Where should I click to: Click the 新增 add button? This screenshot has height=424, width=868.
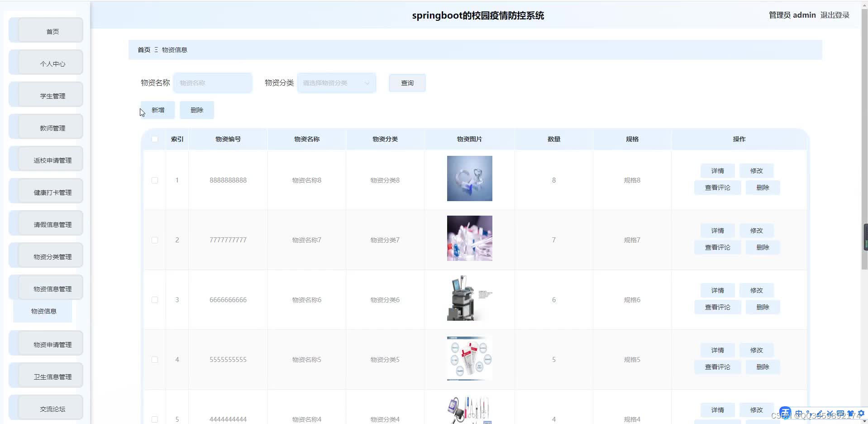click(x=157, y=110)
